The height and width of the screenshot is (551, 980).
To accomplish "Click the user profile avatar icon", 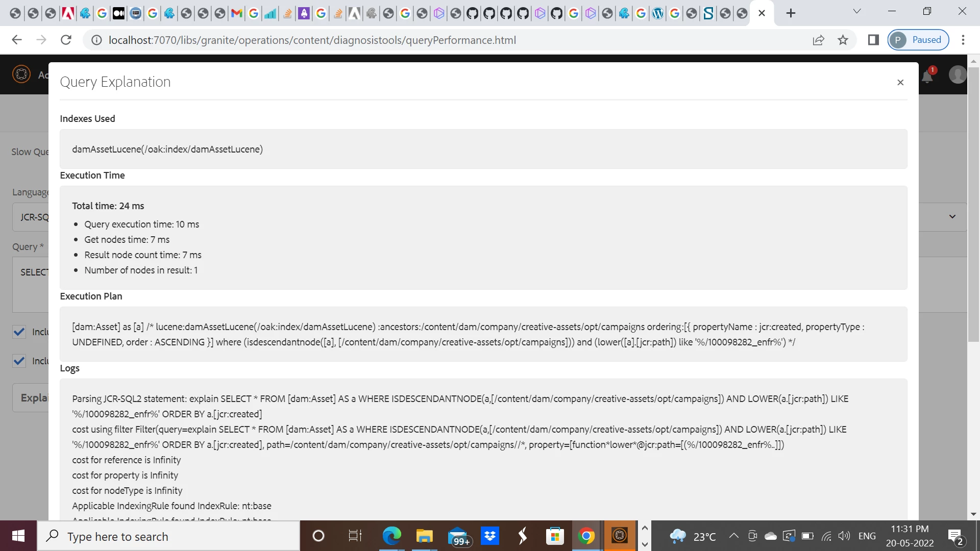I will [x=957, y=75].
